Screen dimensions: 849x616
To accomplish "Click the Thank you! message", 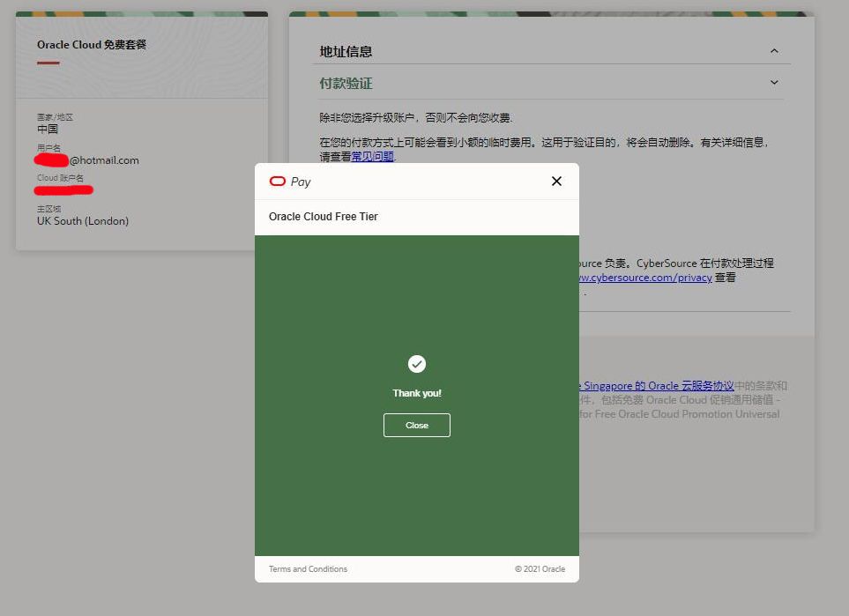I will [417, 393].
